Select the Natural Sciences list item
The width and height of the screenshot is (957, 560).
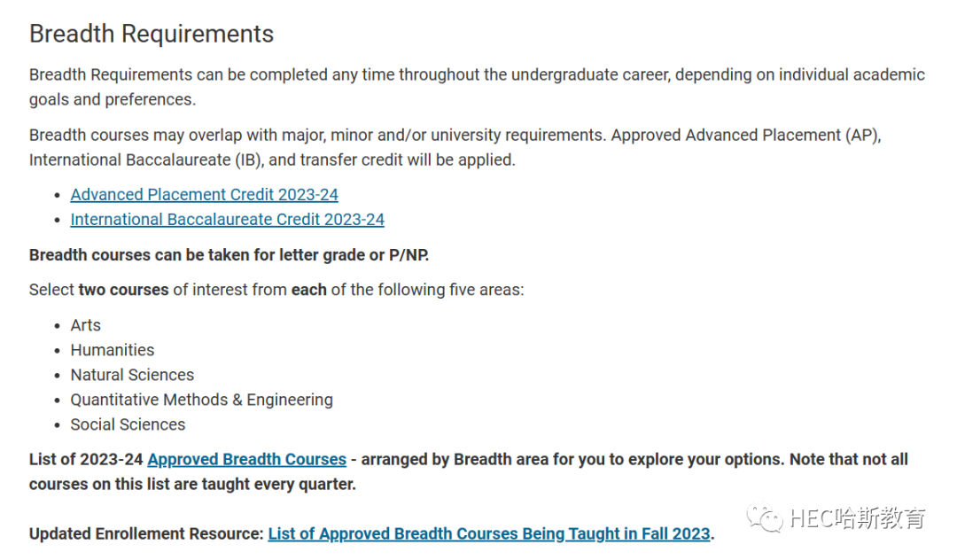pos(132,375)
